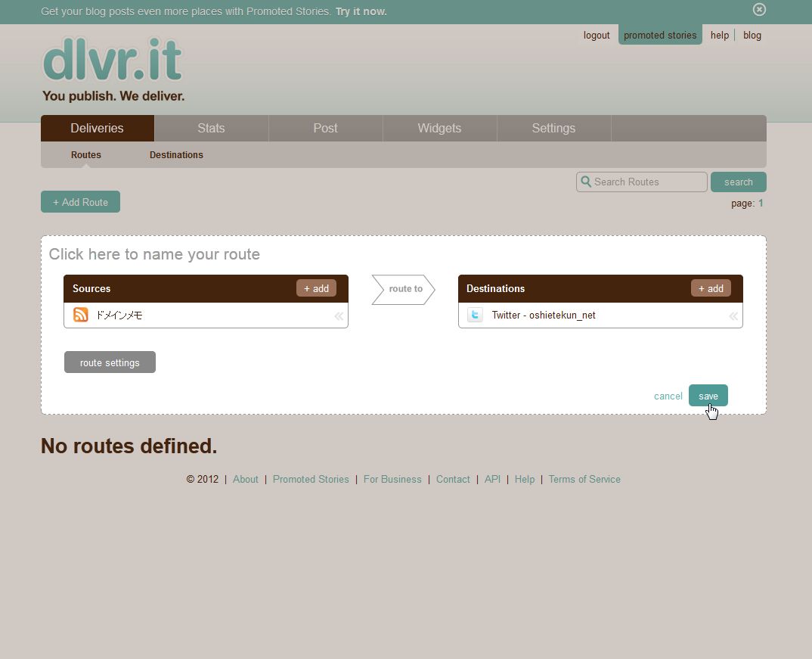
Task: Add a new source with + add
Action: coord(317,288)
